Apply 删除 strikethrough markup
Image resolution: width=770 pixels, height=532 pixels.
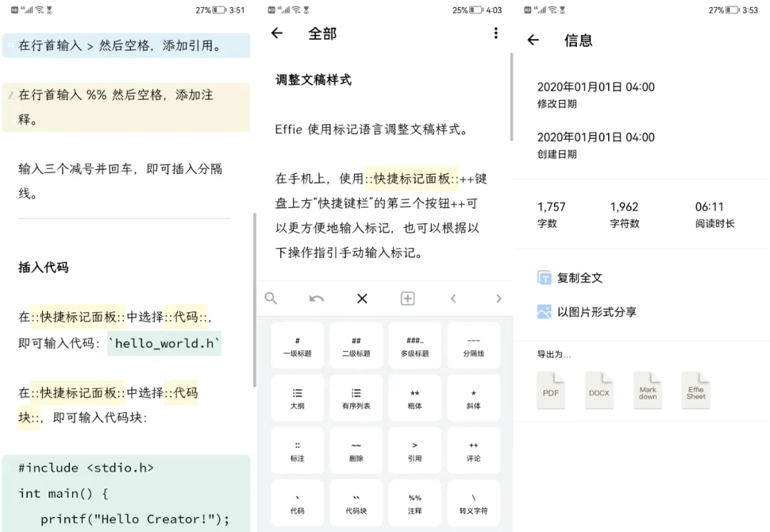[356, 451]
